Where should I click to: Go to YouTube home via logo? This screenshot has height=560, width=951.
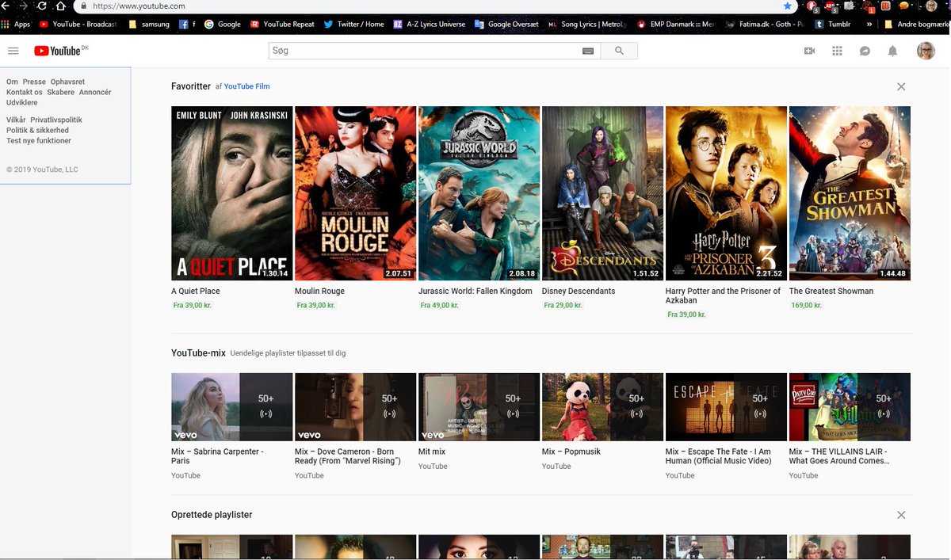pos(61,51)
